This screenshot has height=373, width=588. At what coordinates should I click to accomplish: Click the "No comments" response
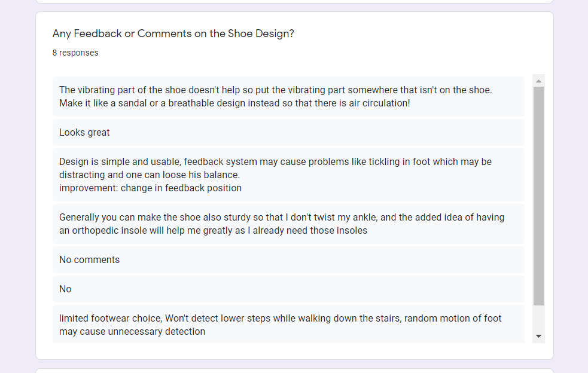click(288, 259)
